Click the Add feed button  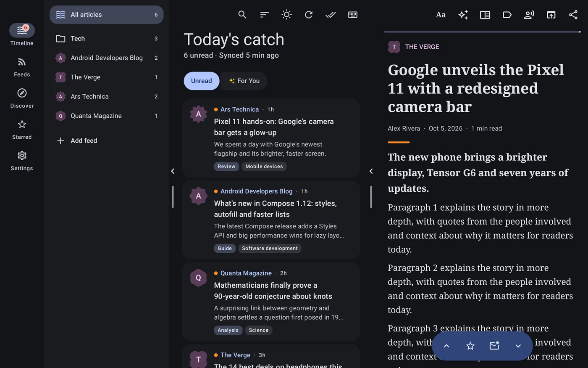(x=107, y=140)
